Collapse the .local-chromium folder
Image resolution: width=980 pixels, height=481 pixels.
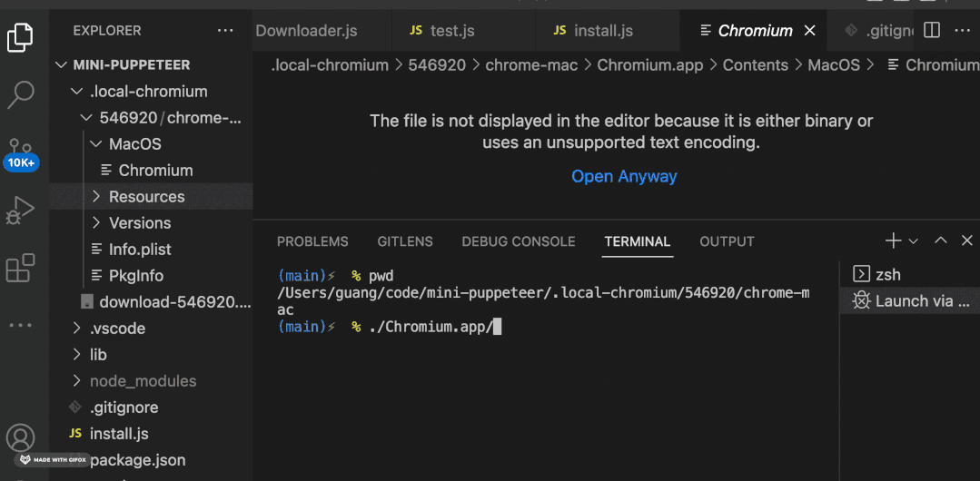click(x=152, y=92)
